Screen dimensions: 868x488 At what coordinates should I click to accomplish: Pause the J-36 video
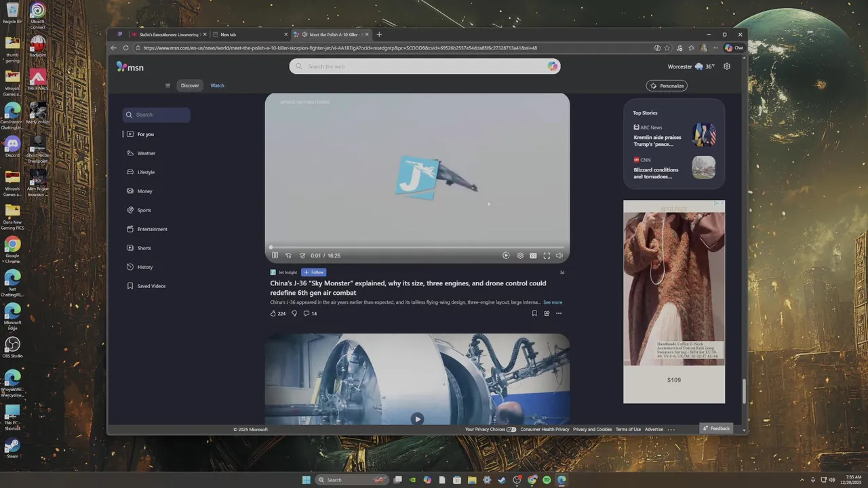[275, 256]
